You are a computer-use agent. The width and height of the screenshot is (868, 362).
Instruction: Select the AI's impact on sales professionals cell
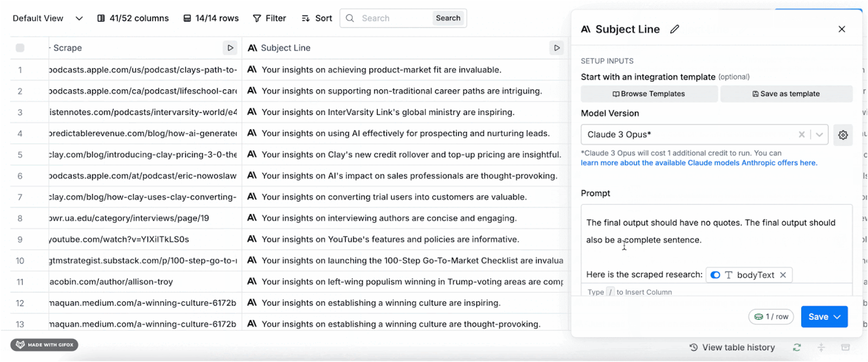tap(405, 176)
